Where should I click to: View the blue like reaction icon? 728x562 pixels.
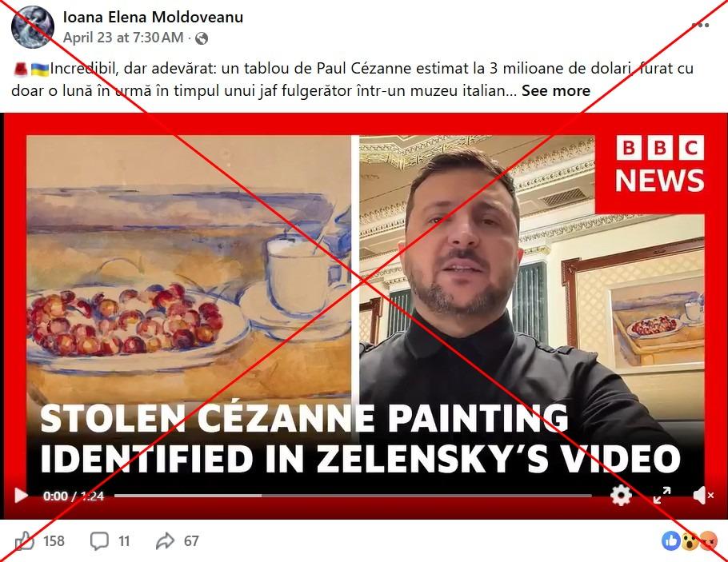pos(671,541)
